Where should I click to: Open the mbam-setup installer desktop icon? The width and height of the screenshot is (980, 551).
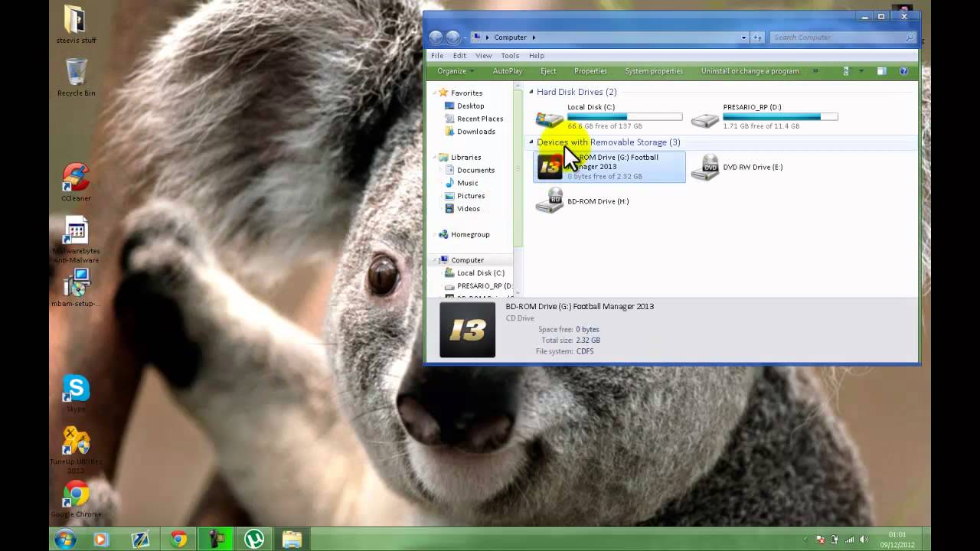76,288
